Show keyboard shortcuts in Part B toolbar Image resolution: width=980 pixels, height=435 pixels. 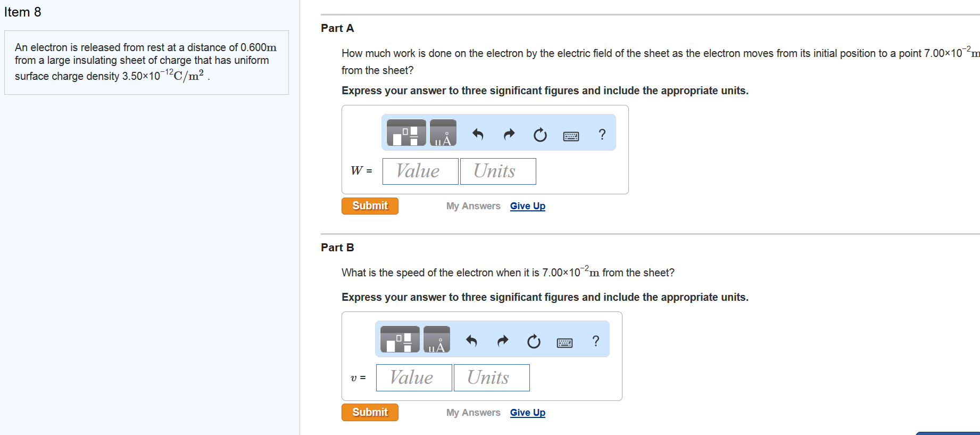tap(564, 343)
